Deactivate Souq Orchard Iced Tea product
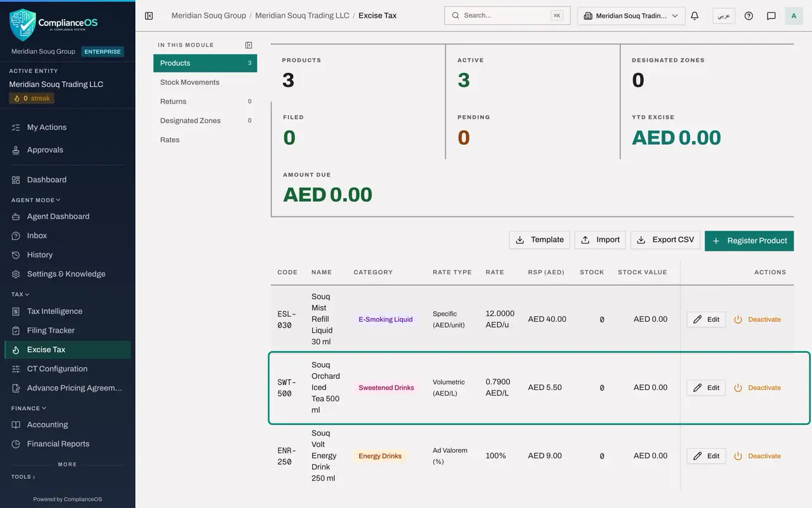The image size is (812, 508). coord(757,388)
